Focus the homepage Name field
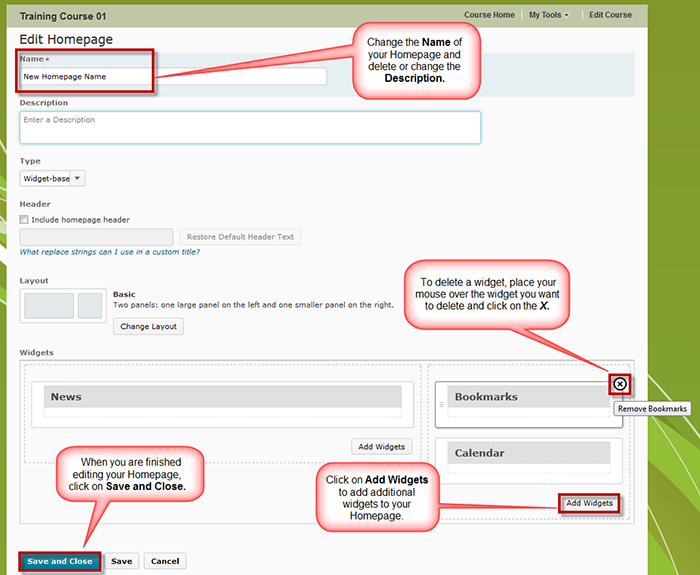 click(173, 76)
